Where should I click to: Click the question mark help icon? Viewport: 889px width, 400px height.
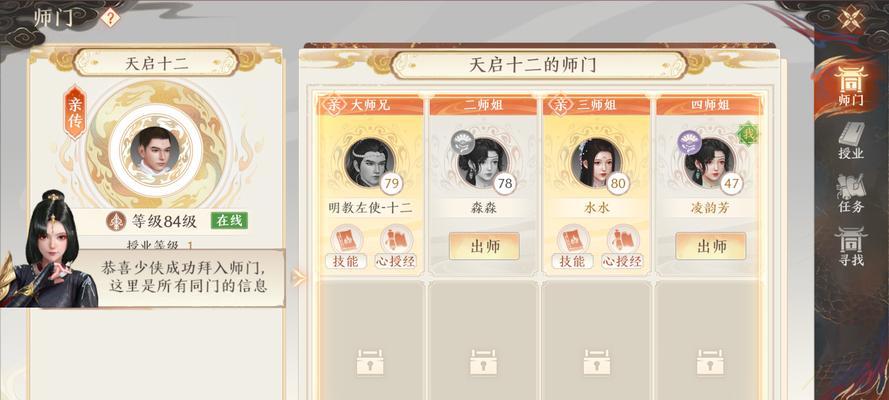point(110,18)
